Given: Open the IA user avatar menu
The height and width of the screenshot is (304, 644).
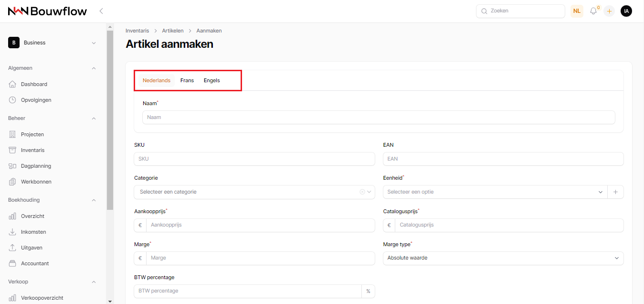Looking at the screenshot, I should [626, 11].
